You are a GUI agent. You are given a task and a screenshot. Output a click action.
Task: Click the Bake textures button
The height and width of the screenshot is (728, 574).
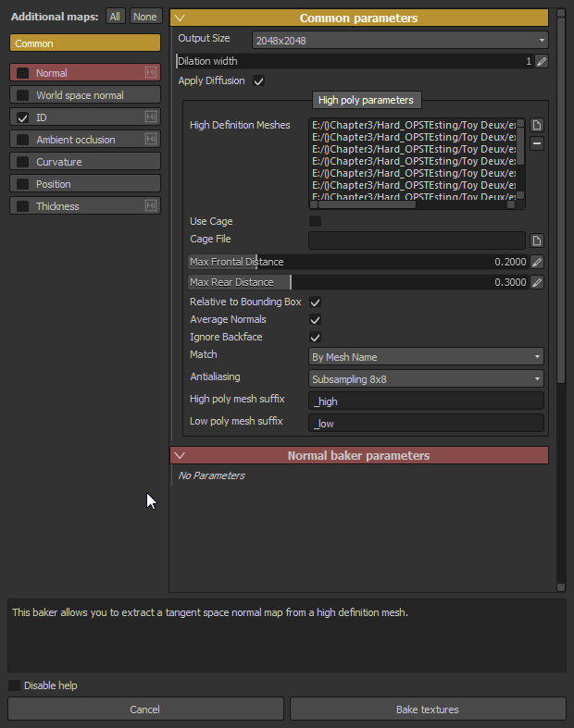click(x=428, y=709)
